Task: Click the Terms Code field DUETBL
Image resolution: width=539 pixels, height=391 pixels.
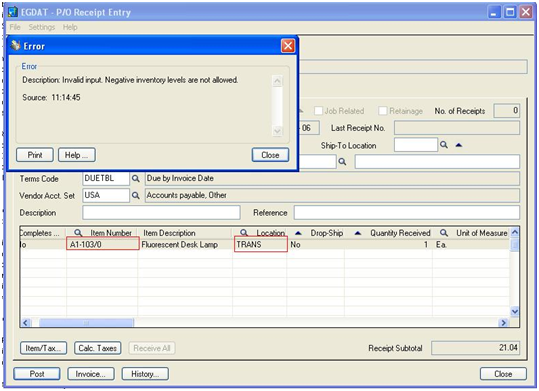Action: tap(106, 178)
